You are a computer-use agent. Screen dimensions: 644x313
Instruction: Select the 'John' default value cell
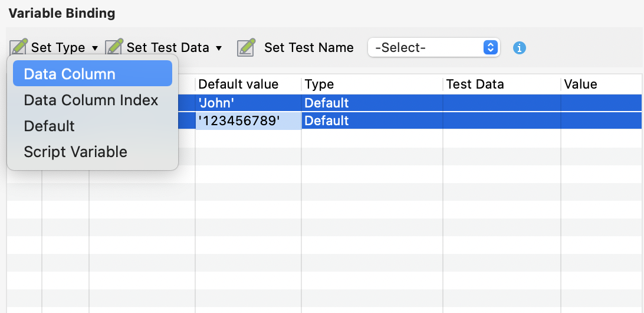pyautogui.click(x=248, y=103)
